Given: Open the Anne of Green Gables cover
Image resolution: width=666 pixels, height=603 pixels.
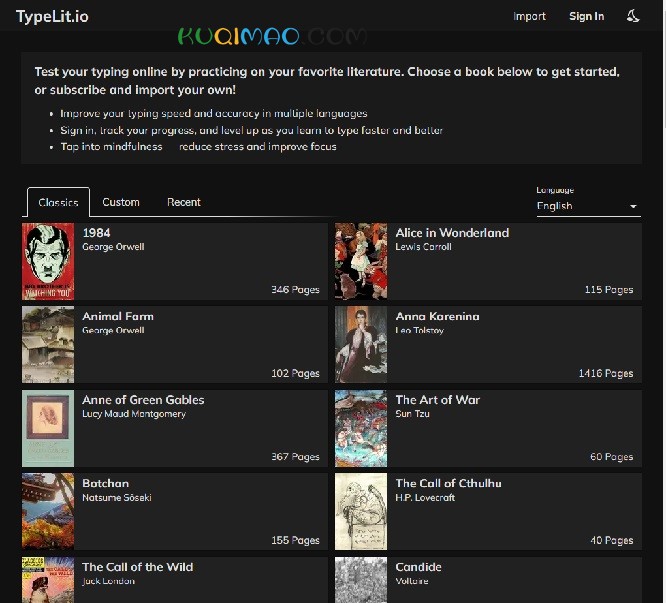Looking at the screenshot, I should (48, 428).
